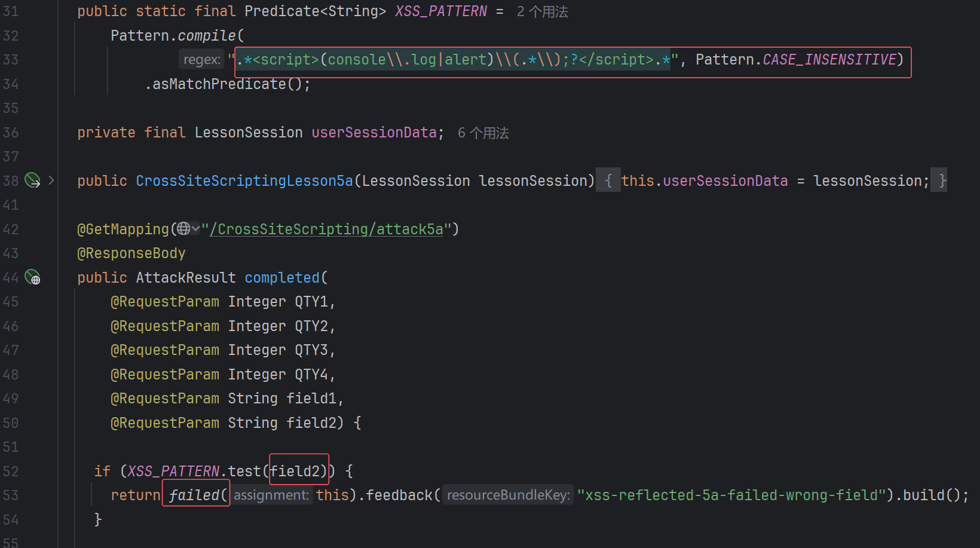
Task: Click userSessionData field declaration on line 36
Action: [x=374, y=132]
